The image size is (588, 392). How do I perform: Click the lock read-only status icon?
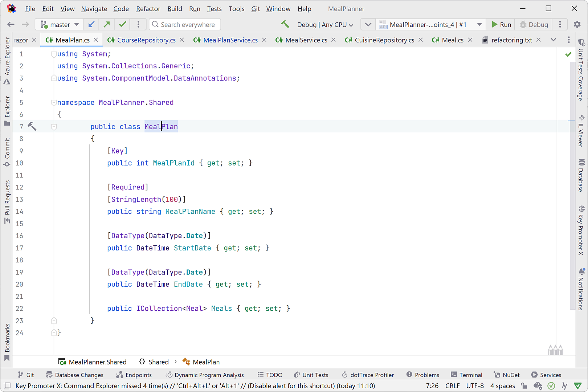coord(524,385)
